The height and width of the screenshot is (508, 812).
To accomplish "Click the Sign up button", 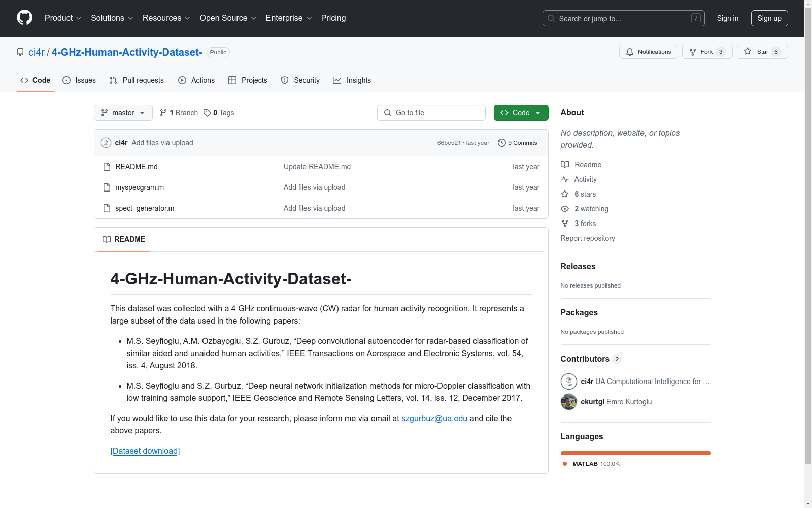I will 769,18.
